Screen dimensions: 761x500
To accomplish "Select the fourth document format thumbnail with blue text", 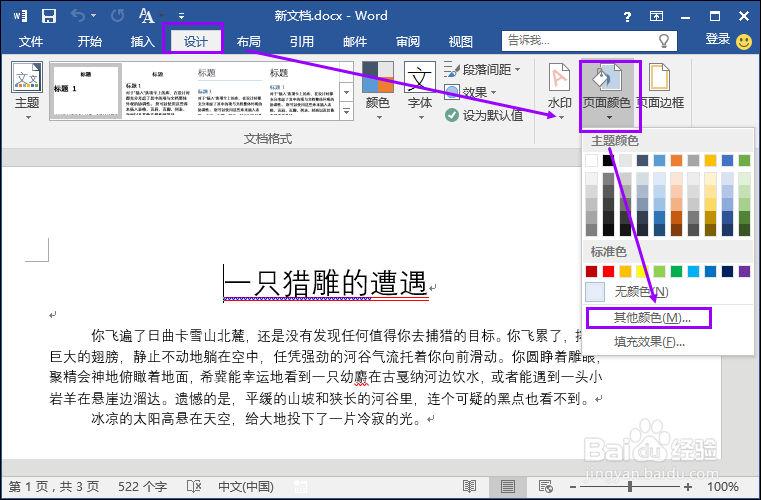I will 302,91.
